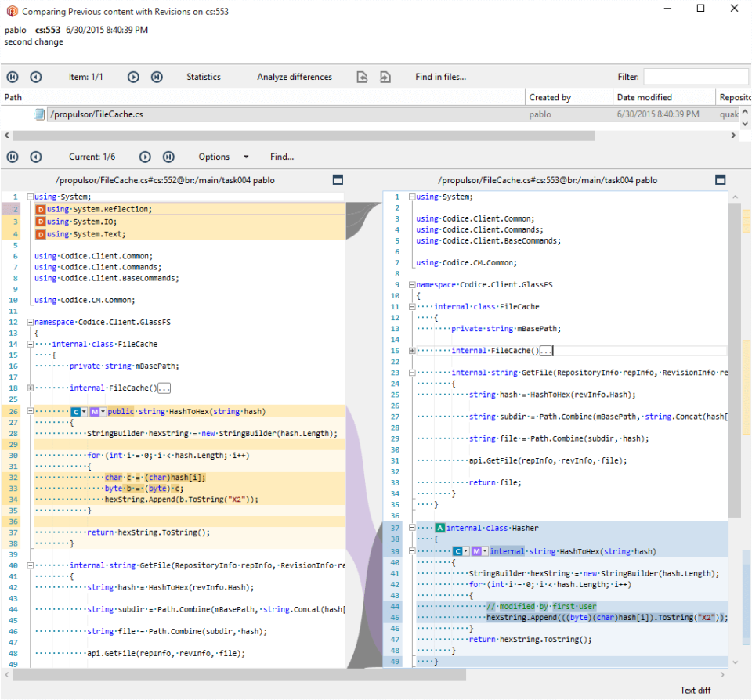Click the deleted 'D' marker on System.Reflection line

click(x=40, y=209)
